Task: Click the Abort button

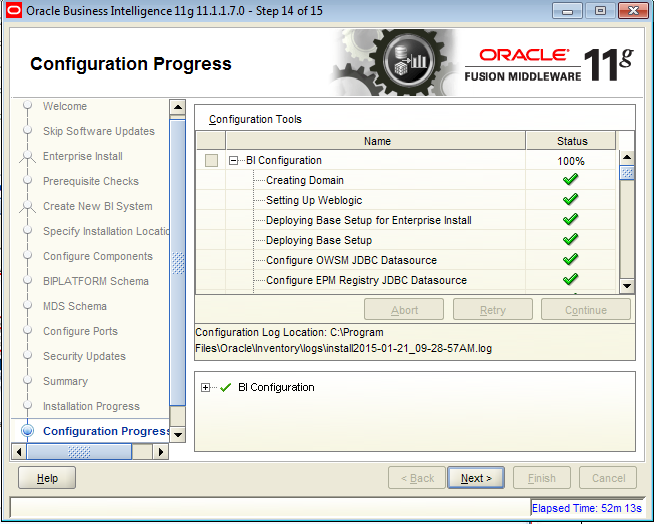Action: (x=404, y=310)
